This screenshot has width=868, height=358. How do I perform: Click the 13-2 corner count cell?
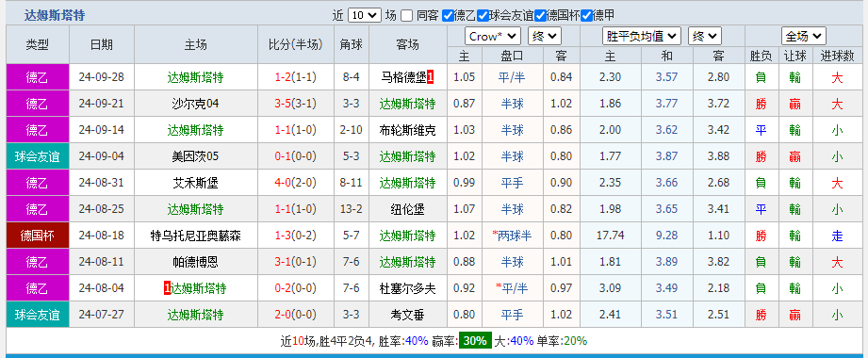tap(352, 209)
